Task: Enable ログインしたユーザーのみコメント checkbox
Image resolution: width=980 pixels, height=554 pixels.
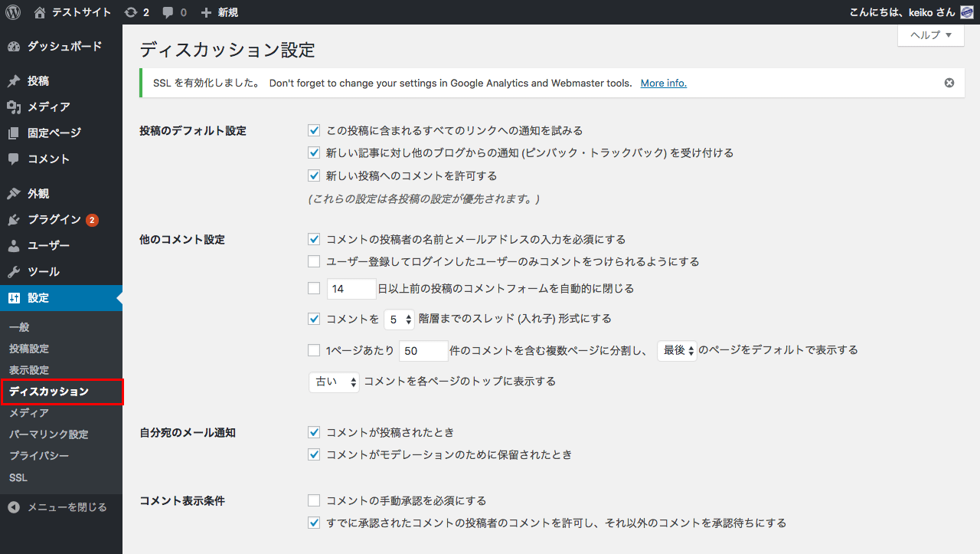Action: (314, 261)
